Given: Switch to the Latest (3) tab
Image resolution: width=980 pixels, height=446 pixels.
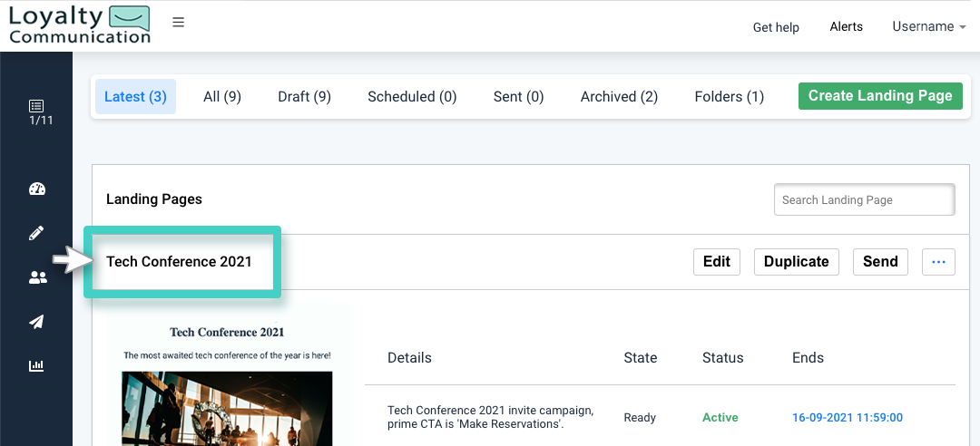Looking at the screenshot, I should [x=135, y=97].
